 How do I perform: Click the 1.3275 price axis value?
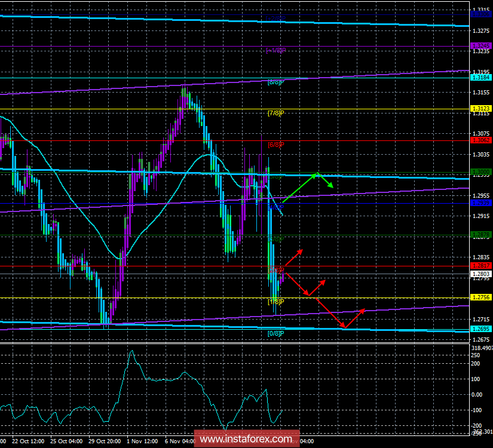point(482,31)
